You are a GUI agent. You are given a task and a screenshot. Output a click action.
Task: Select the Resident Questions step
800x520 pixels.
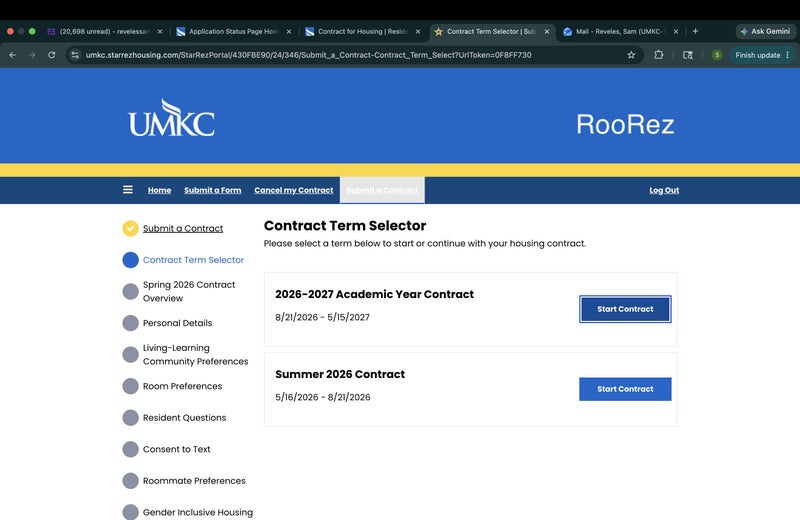click(184, 418)
